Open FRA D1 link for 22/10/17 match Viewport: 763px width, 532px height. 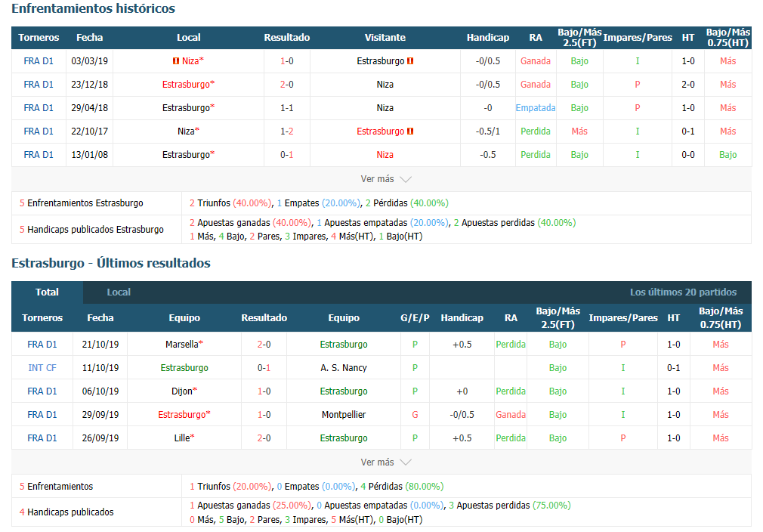tap(39, 131)
